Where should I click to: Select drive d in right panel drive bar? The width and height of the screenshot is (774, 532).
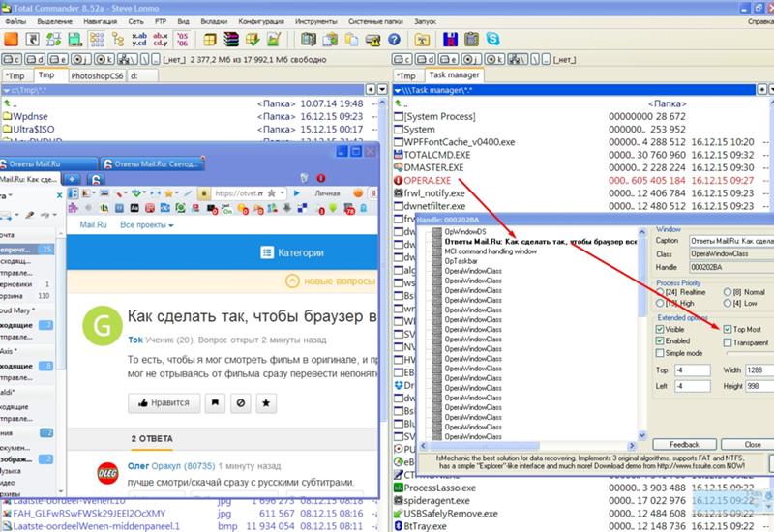[425, 59]
